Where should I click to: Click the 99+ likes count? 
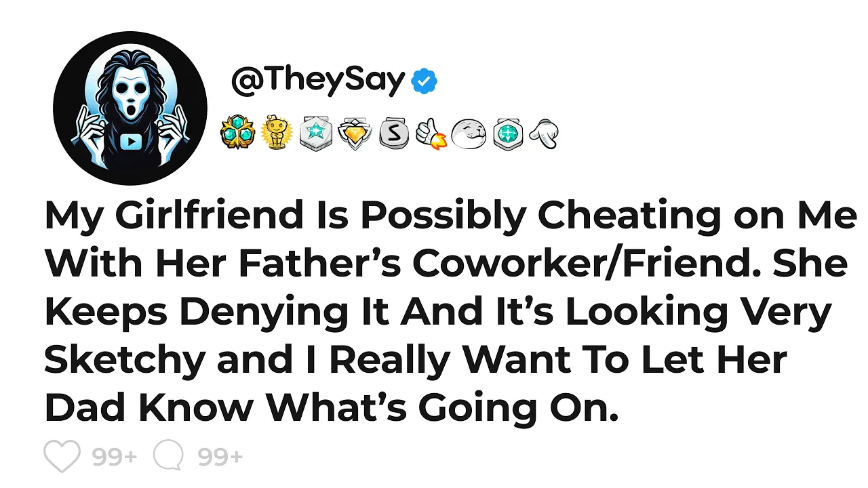point(115,457)
